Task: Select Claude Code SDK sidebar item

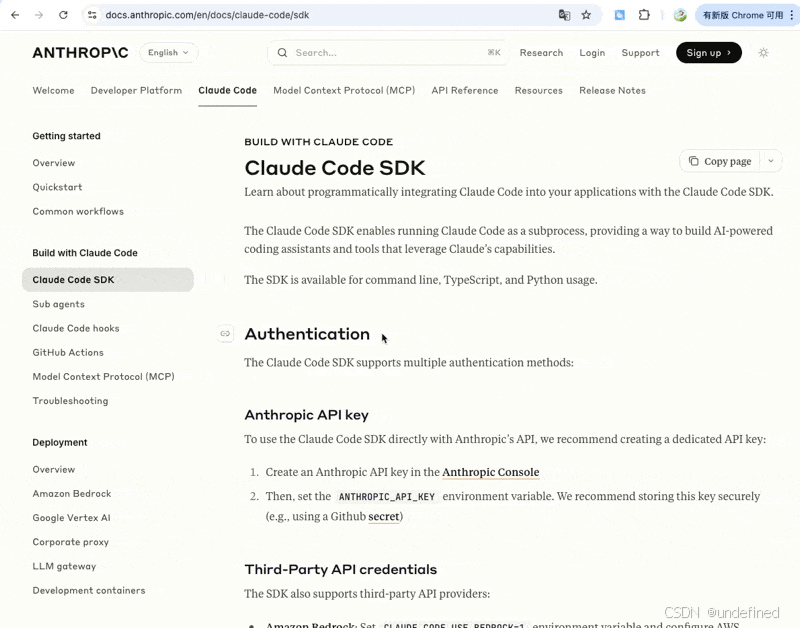Action: pyautogui.click(x=108, y=280)
